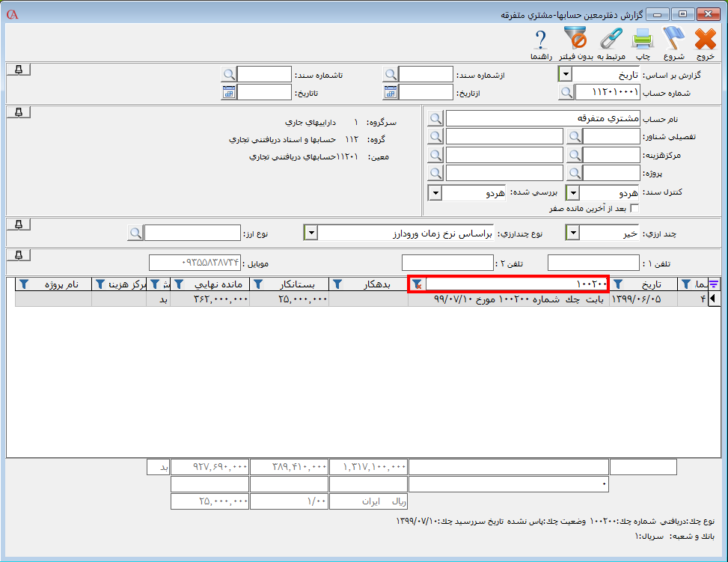Open the کنترل سند dropdown

[x=572, y=193]
